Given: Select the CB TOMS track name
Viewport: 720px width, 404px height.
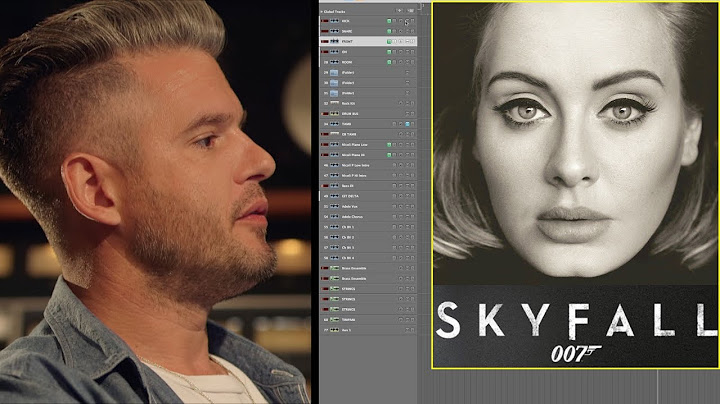Looking at the screenshot, I should click(x=349, y=134).
